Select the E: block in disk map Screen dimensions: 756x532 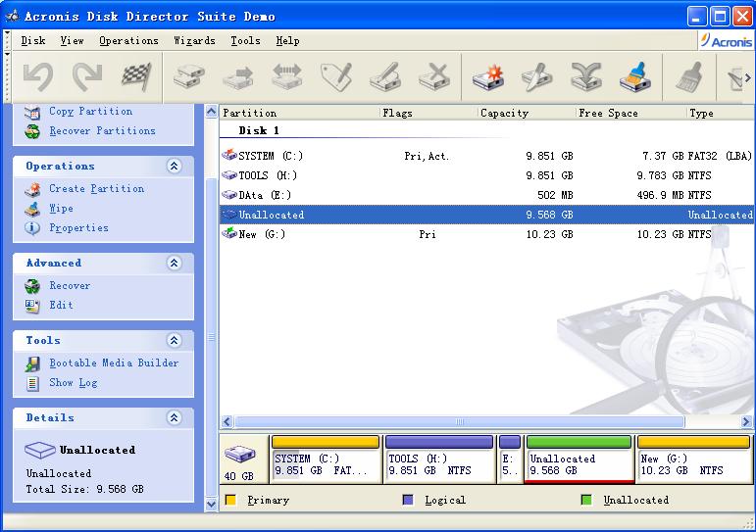[510, 459]
